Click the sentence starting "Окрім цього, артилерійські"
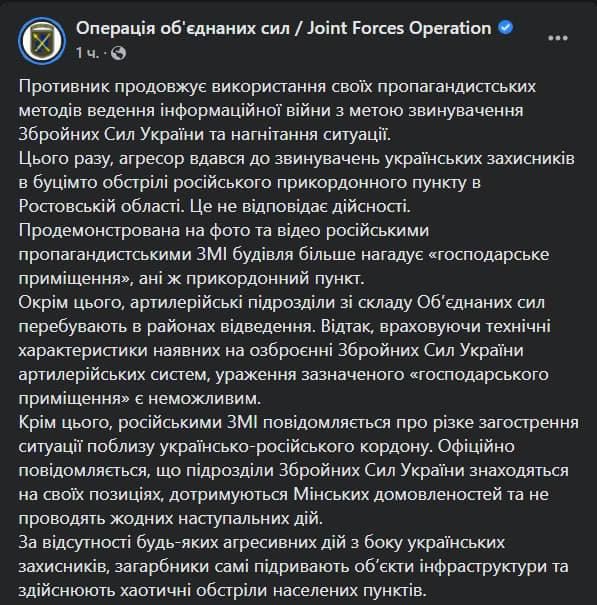Screen dimensions: 597x605 (x=282, y=314)
